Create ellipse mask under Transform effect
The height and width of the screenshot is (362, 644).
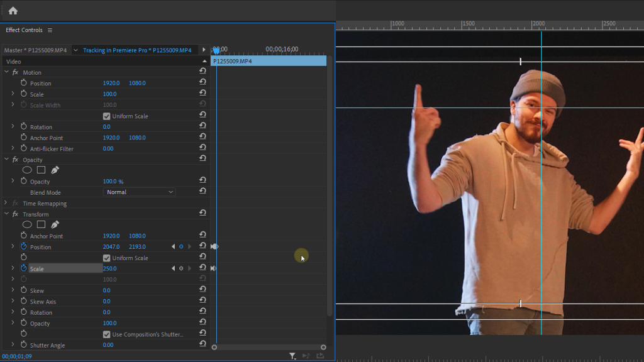click(x=27, y=224)
